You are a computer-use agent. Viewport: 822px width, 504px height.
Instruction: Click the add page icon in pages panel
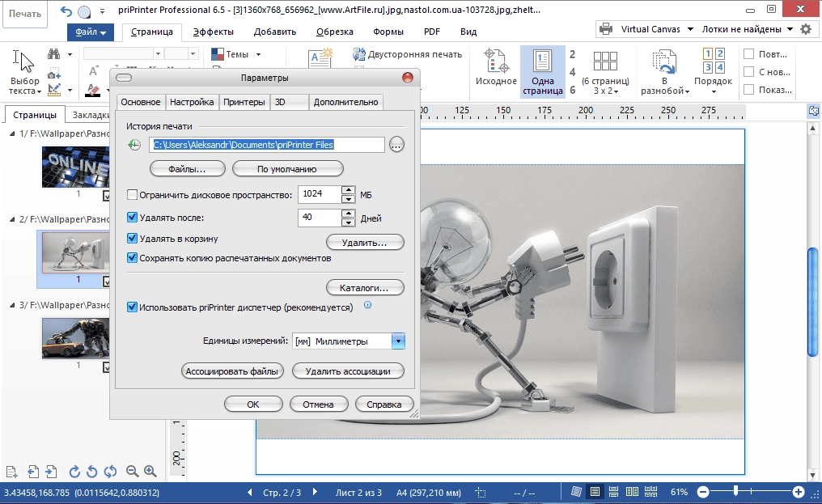point(12,472)
